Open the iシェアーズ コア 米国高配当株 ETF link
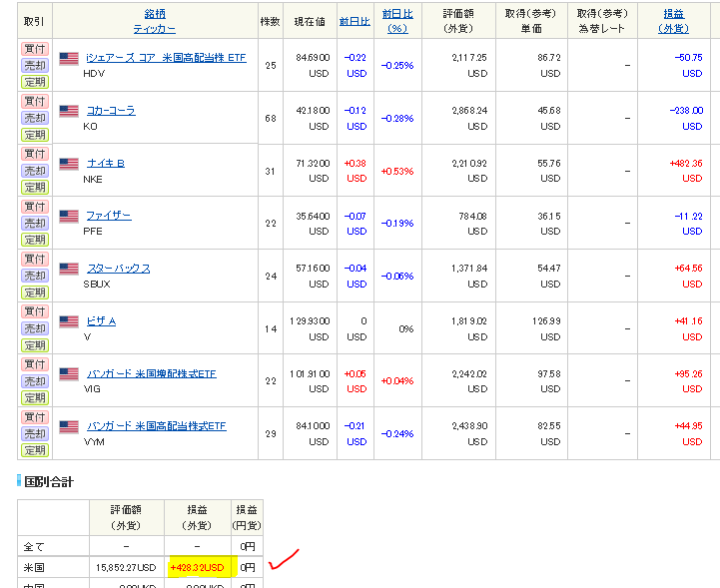The image size is (720, 588). pyautogui.click(x=166, y=58)
